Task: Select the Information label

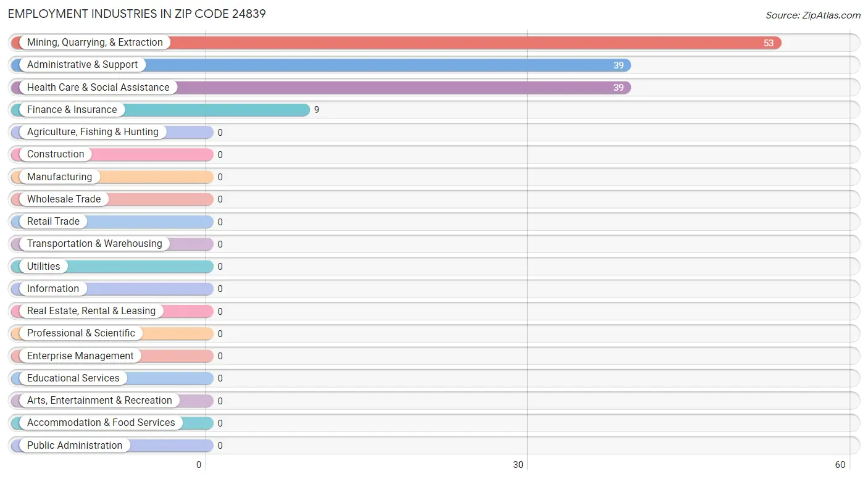Action: click(x=53, y=289)
